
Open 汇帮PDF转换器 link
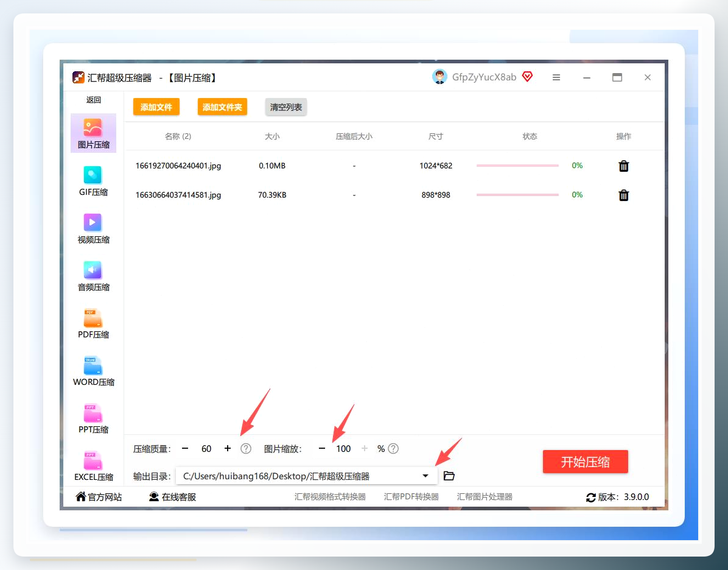coord(411,496)
